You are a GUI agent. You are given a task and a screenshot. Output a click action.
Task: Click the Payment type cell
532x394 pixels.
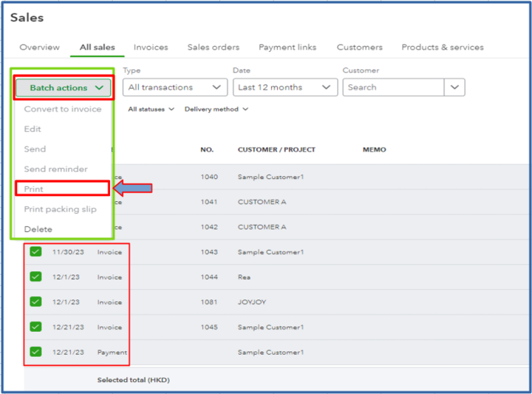coord(112,353)
